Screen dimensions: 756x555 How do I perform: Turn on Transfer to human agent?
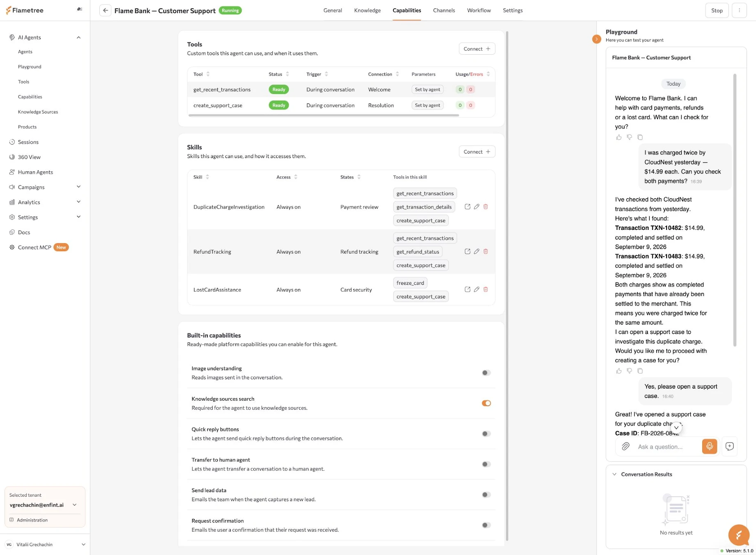[x=486, y=464]
